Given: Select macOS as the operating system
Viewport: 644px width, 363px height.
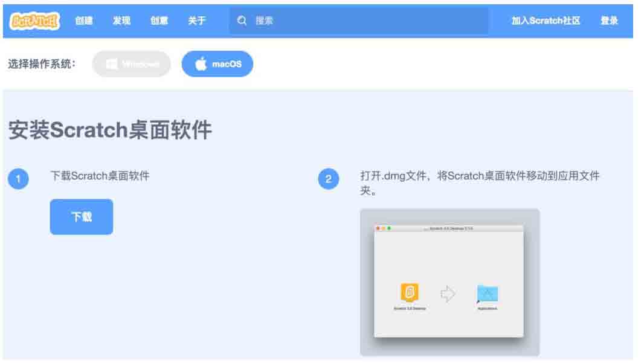Looking at the screenshot, I should pos(217,64).
